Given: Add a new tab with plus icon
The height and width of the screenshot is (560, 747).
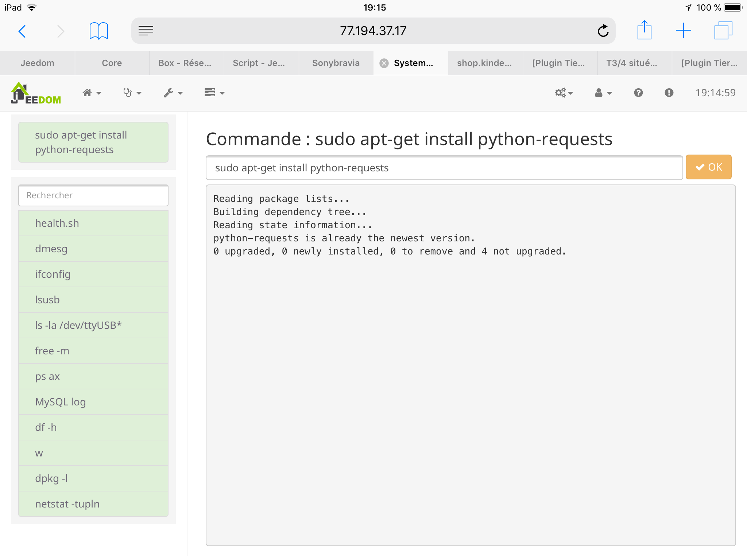Looking at the screenshot, I should pos(684,30).
